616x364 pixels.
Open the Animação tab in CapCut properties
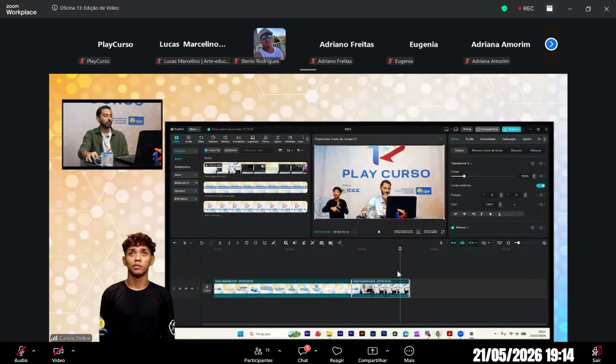click(x=509, y=139)
